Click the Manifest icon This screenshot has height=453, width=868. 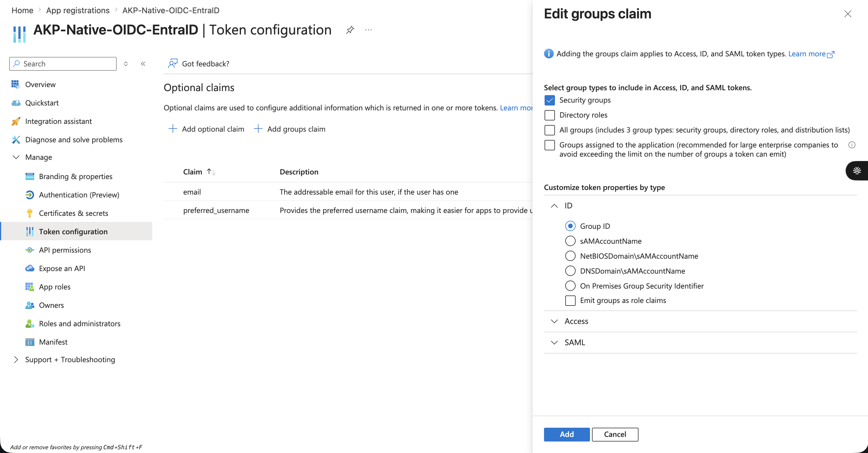[30, 342]
